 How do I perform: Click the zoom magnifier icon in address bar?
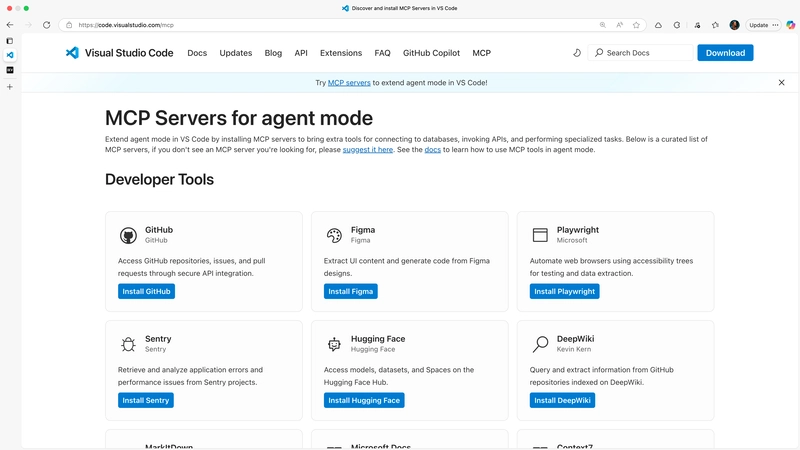(x=603, y=25)
